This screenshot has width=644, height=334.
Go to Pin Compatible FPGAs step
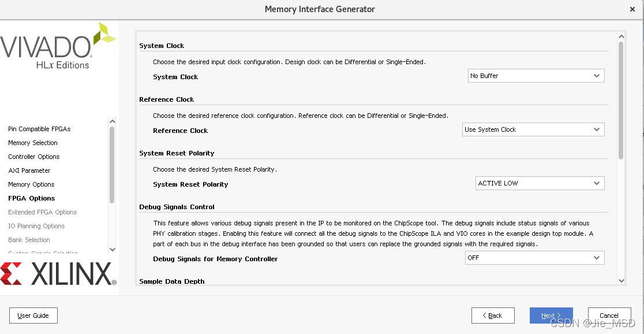39,129
